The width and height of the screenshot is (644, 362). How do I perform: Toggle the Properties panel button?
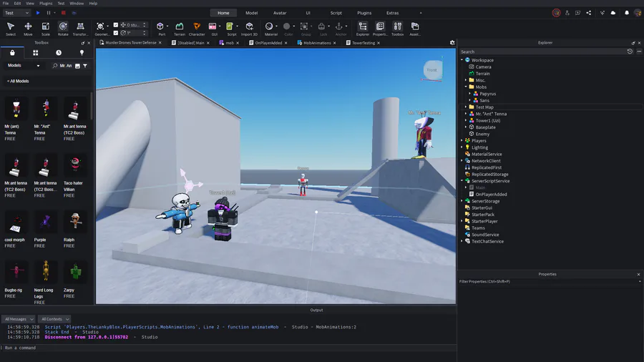(x=381, y=29)
